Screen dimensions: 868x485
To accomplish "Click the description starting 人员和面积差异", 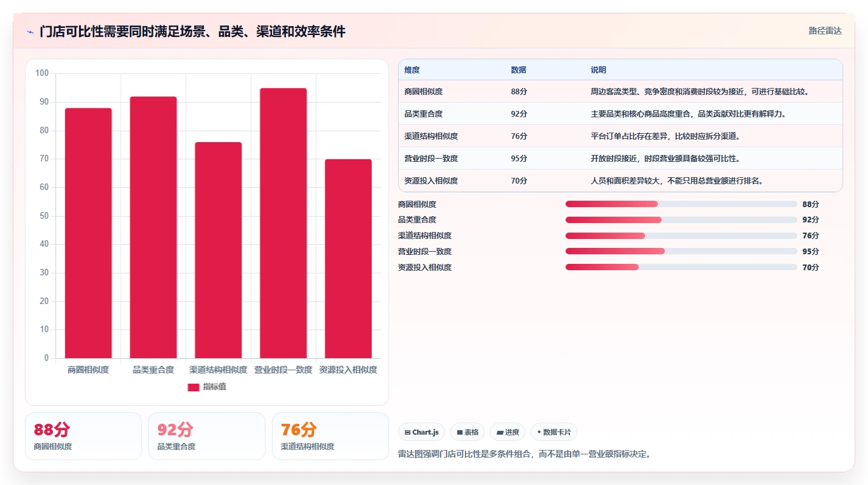I will [x=677, y=181].
